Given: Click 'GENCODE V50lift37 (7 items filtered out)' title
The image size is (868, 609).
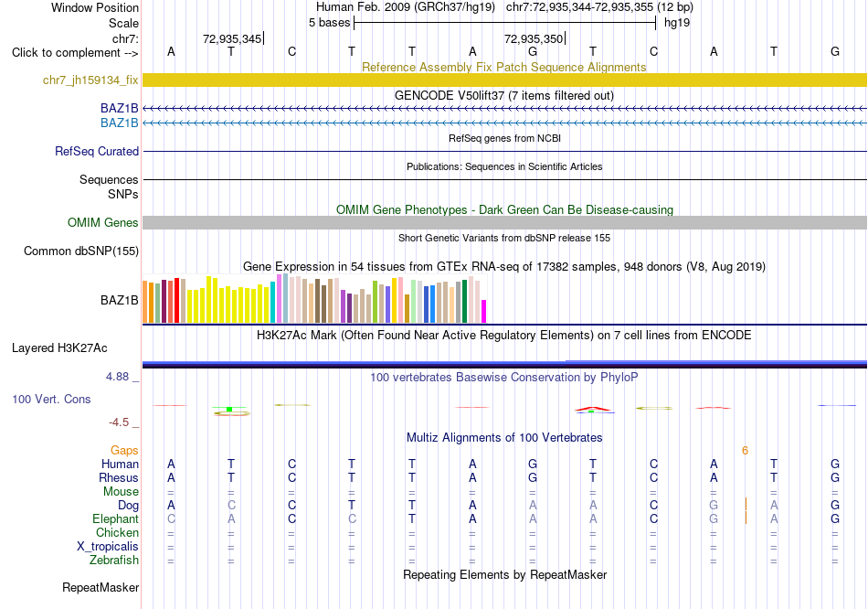Looking at the screenshot, I should pyautogui.click(x=504, y=95).
